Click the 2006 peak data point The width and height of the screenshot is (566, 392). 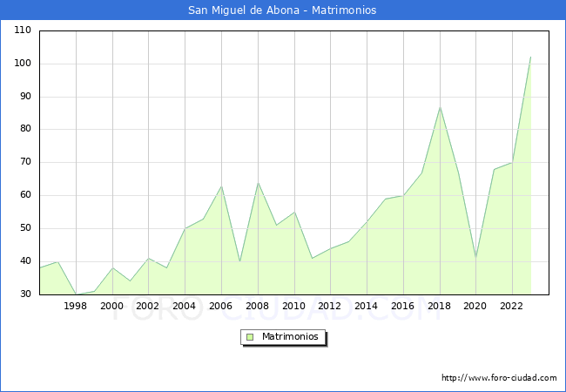click(221, 186)
